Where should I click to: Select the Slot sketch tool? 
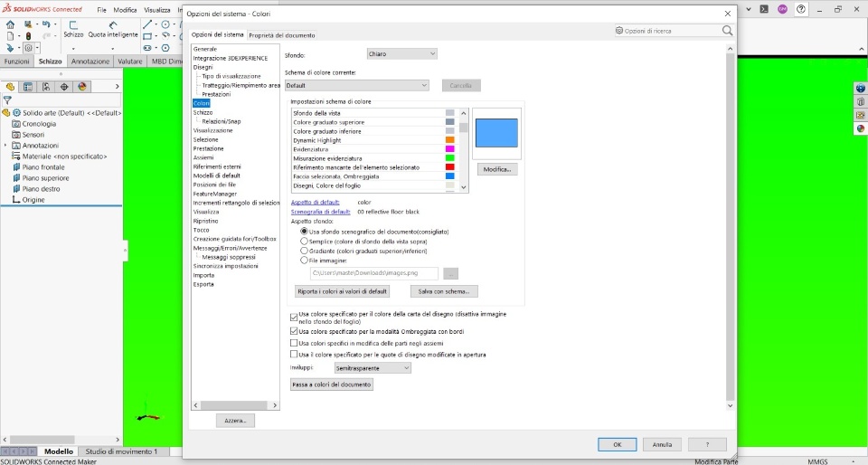click(x=147, y=48)
